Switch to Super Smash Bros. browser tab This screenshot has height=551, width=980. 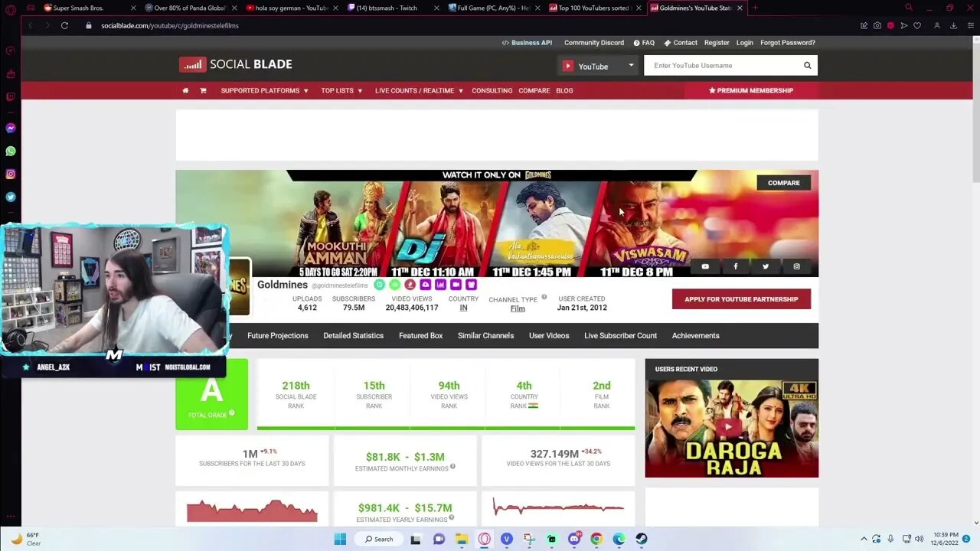coord(90,8)
